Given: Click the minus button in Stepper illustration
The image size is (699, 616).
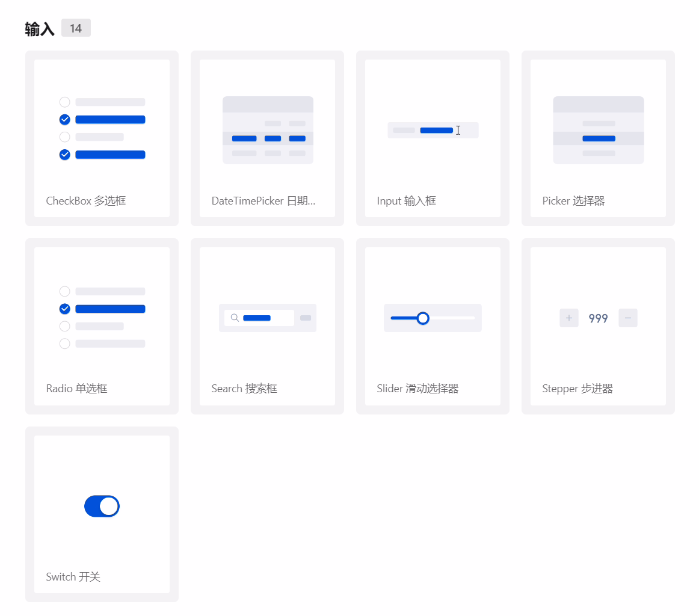Looking at the screenshot, I should point(628,318).
